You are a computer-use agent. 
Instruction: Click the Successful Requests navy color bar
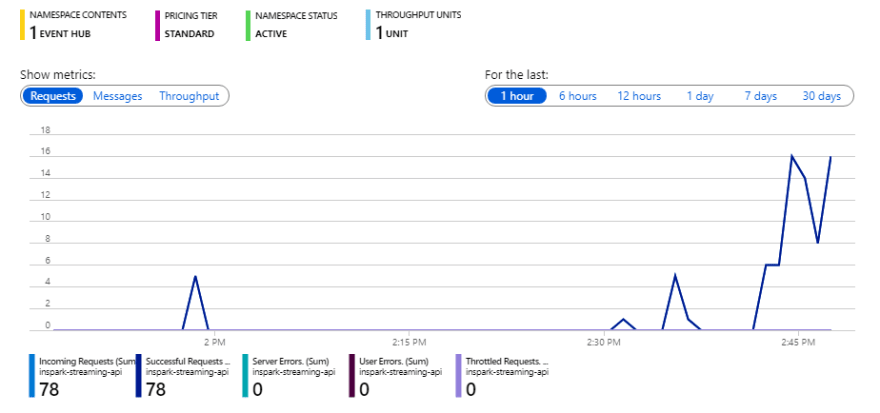(x=138, y=375)
